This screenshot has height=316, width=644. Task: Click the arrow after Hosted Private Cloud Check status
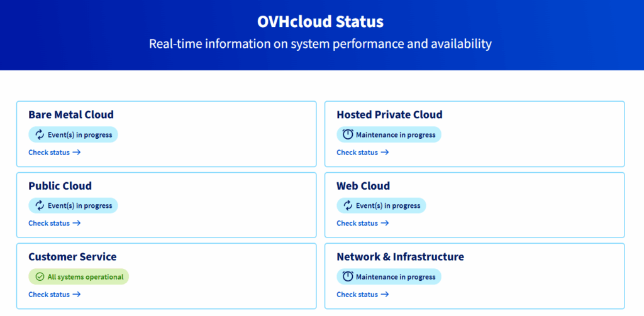point(384,152)
